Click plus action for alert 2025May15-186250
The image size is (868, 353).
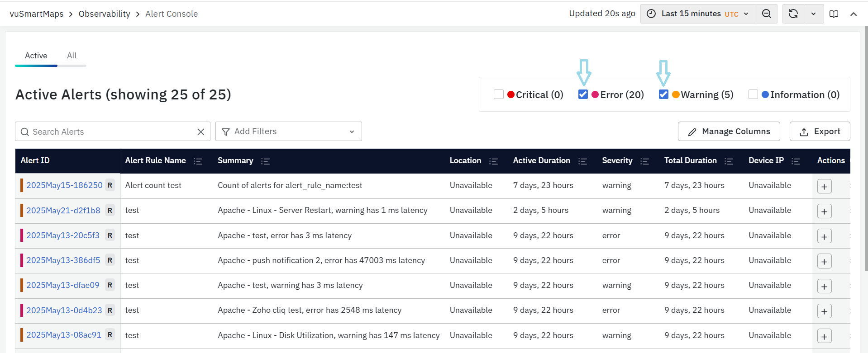tap(824, 186)
